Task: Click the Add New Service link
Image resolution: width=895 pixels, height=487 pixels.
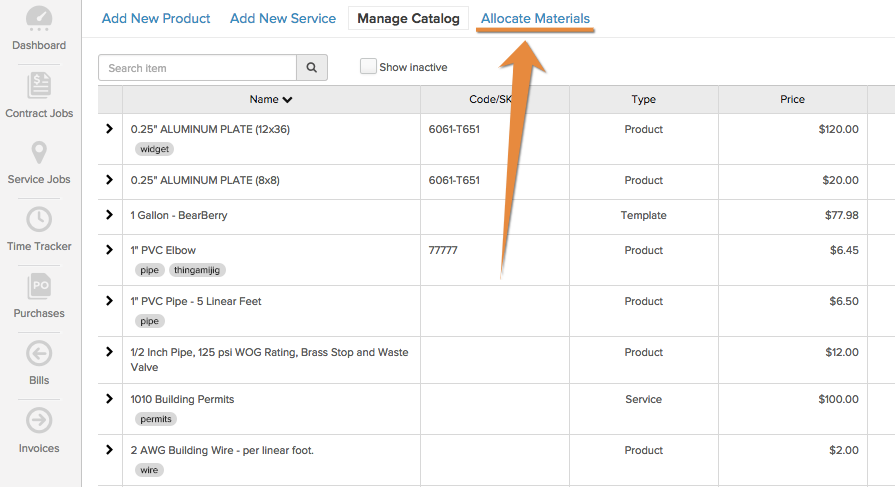Action: coord(283,18)
